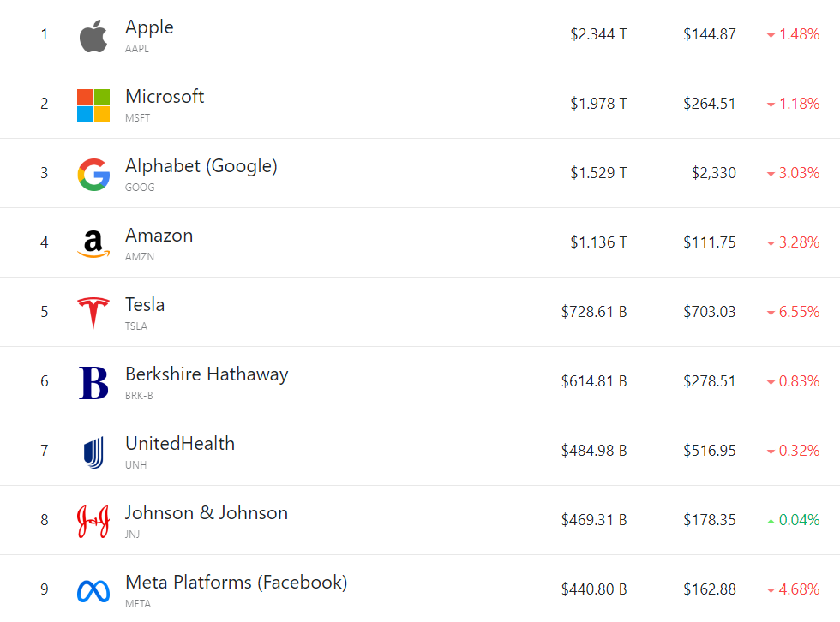Click UnitedHealth's $516.95 price
Screen dimensions: 840x622
pyautogui.click(x=709, y=451)
